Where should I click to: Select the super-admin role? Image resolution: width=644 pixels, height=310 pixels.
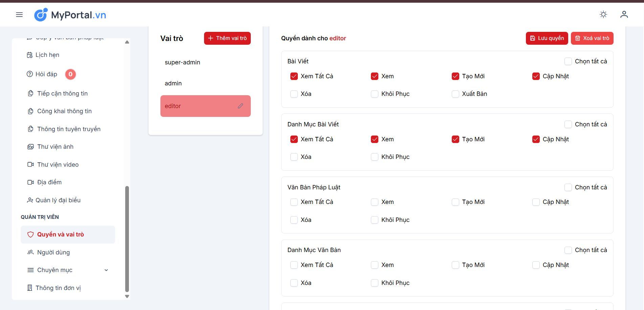(182, 62)
